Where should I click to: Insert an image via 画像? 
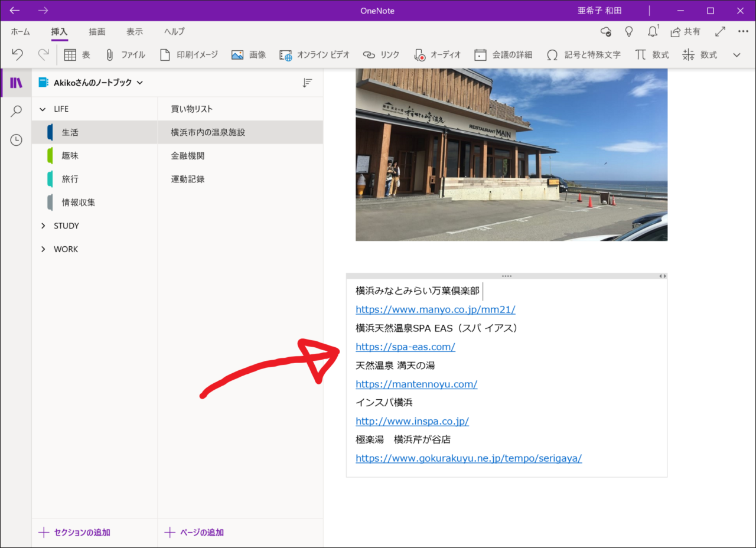[x=248, y=55]
